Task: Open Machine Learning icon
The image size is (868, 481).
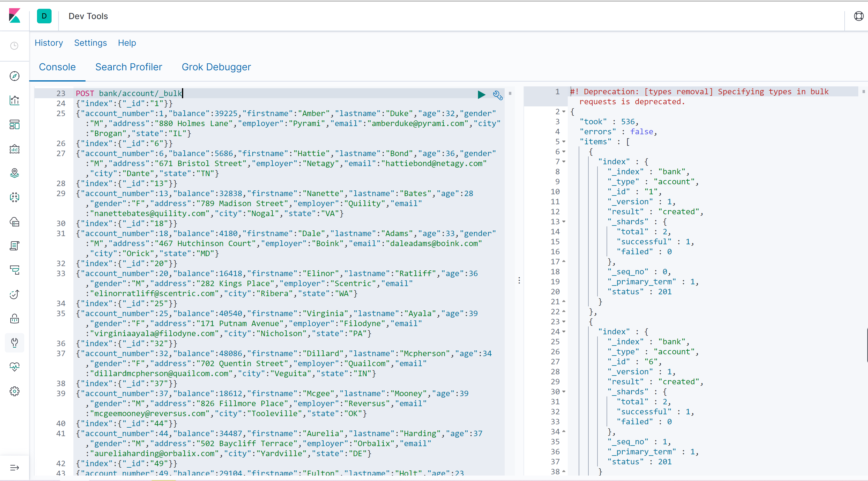Action: pos(15,197)
